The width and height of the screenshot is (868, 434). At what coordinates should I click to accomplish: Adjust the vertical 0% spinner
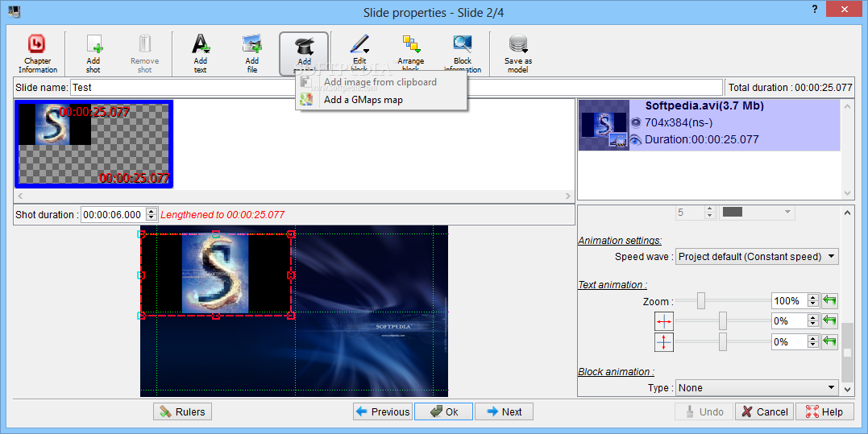tap(812, 341)
